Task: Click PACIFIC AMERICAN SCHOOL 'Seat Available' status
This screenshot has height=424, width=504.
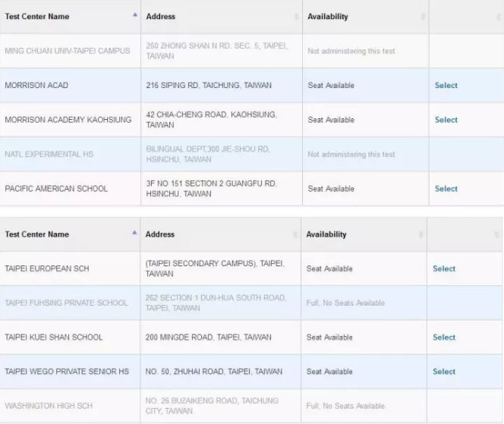Action: click(331, 189)
